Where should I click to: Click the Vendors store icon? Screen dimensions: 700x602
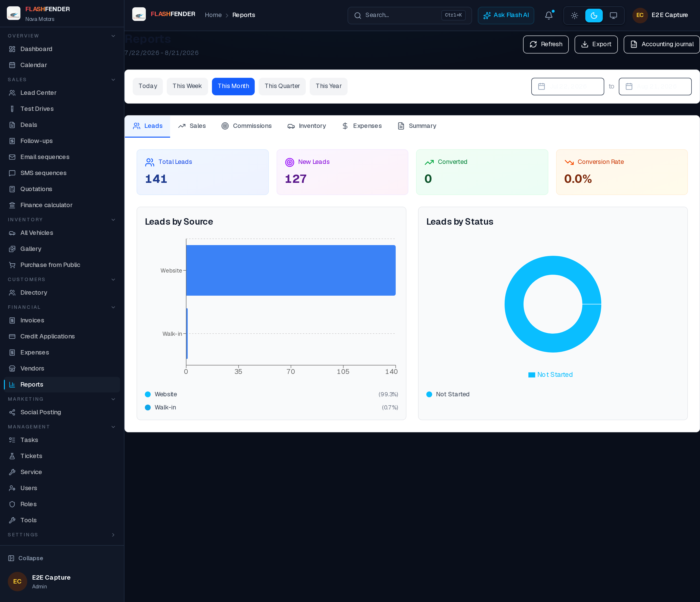[12, 368]
